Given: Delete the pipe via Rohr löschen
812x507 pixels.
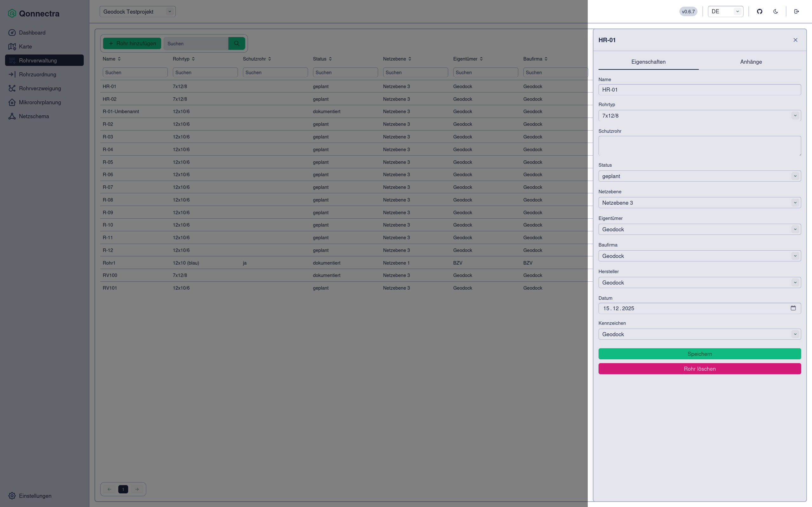Looking at the screenshot, I should (699, 369).
